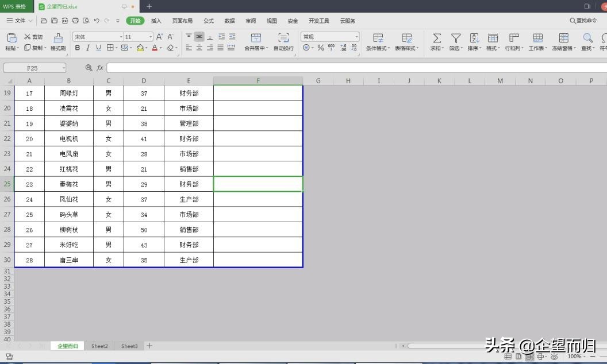Click inside the formula bar input
Image resolution: width=607 pixels, height=364 pixels.
point(356,68)
